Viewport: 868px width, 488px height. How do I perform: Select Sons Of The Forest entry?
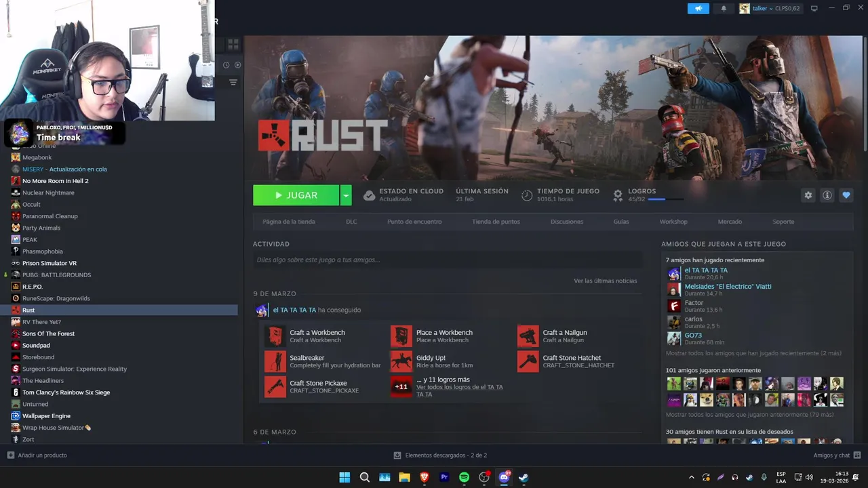(x=48, y=333)
